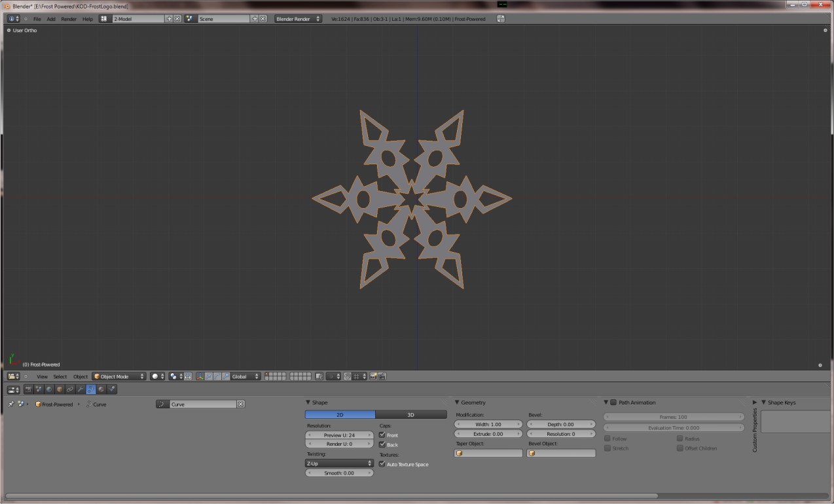The height and width of the screenshot is (504, 834).
Task: Open the Object Constraints chain tab
Action: pos(70,389)
